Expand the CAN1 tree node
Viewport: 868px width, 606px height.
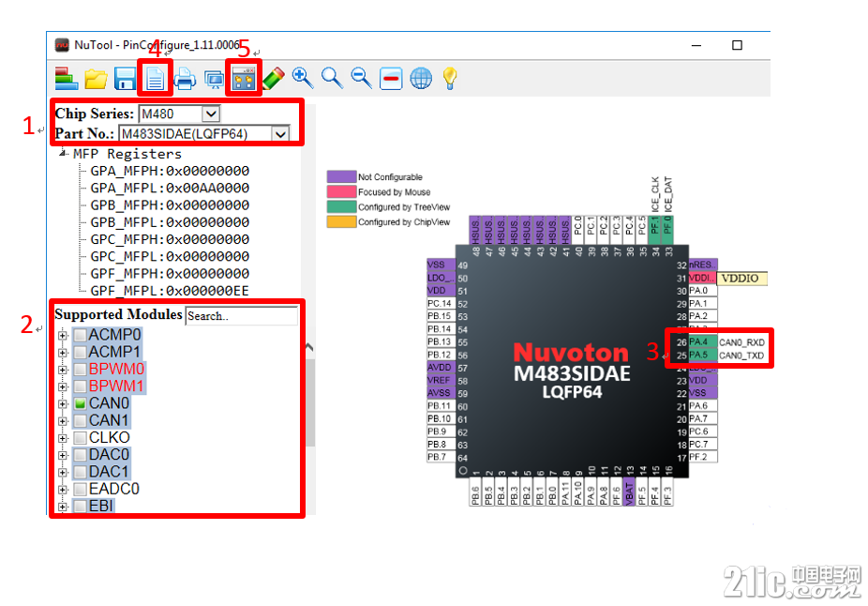(63, 421)
